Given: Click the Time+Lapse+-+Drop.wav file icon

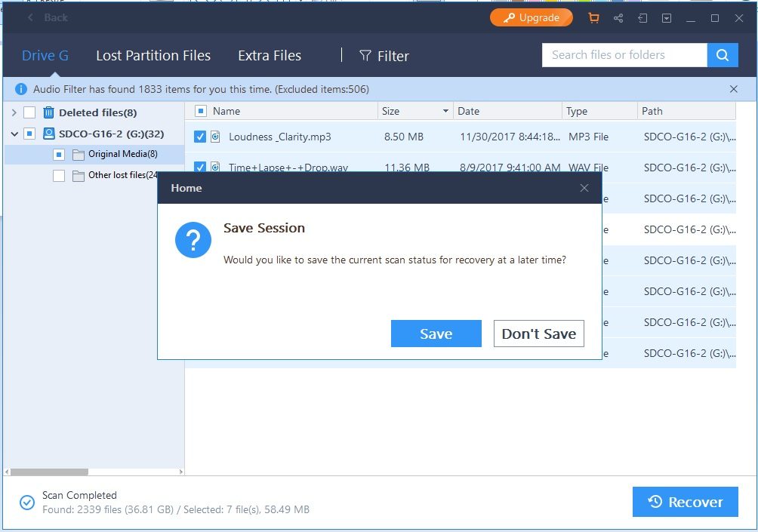Looking at the screenshot, I should [x=216, y=167].
